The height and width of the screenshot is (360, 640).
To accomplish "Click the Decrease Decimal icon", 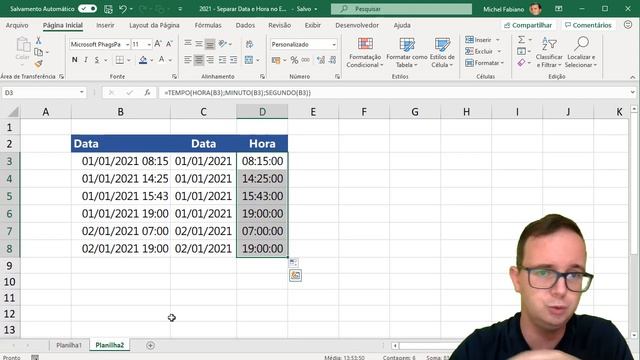I will point(333,60).
